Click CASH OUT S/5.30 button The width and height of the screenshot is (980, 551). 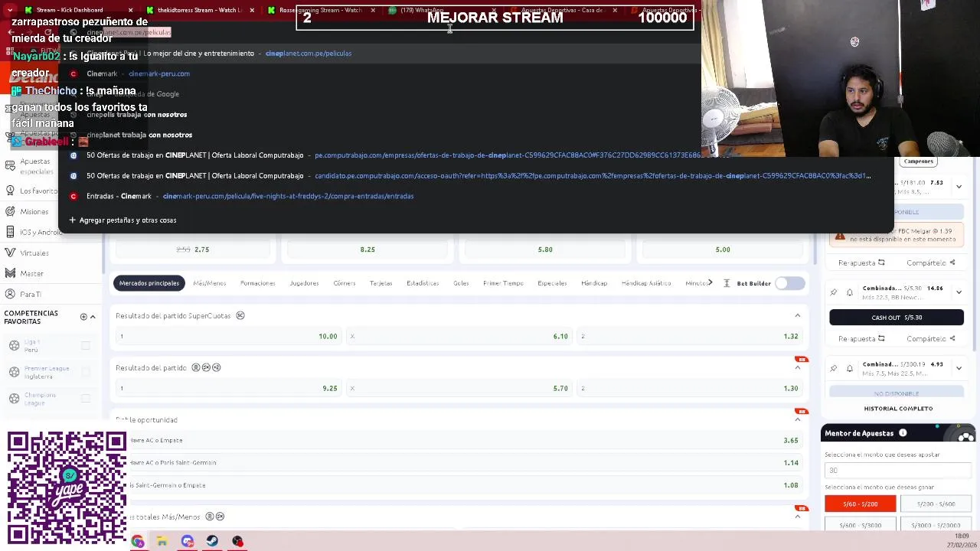897,318
